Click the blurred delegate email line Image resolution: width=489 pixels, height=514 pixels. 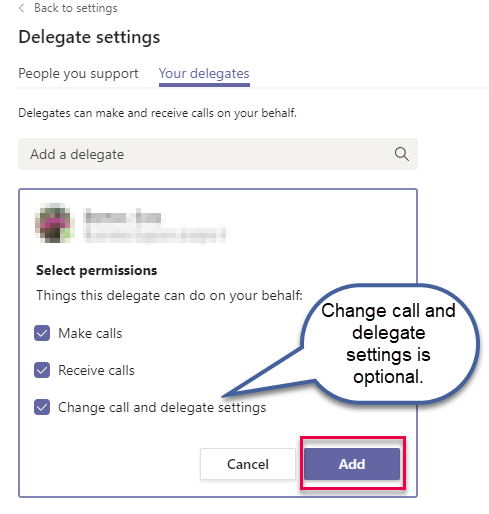(x=156, y=234)
